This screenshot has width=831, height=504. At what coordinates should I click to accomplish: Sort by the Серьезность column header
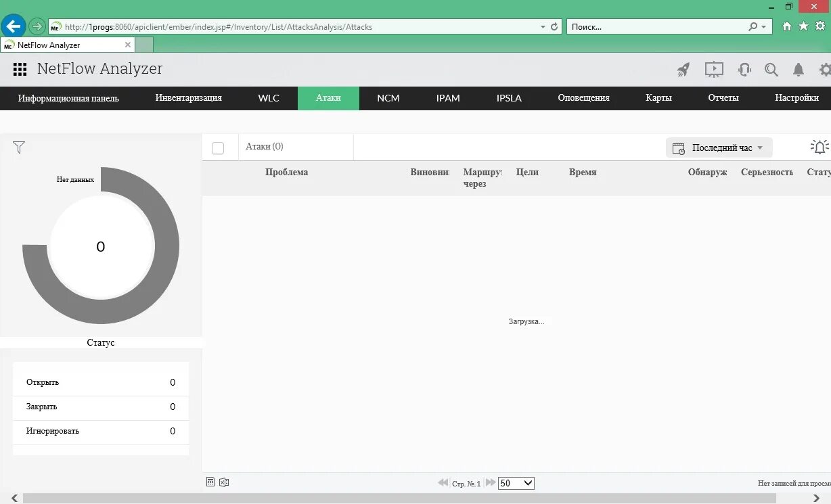[x=767, y=173]
